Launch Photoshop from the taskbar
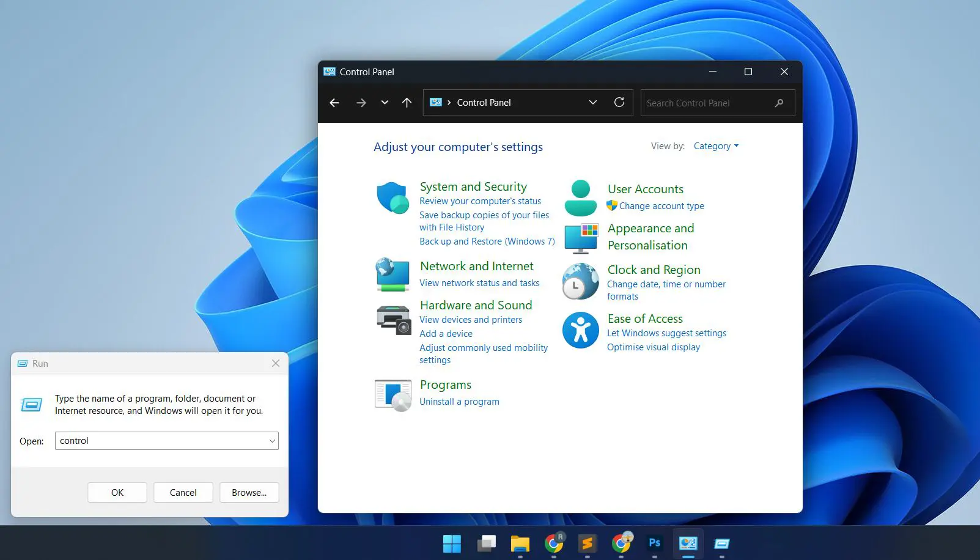980x560 pixels. pos(654,543)
